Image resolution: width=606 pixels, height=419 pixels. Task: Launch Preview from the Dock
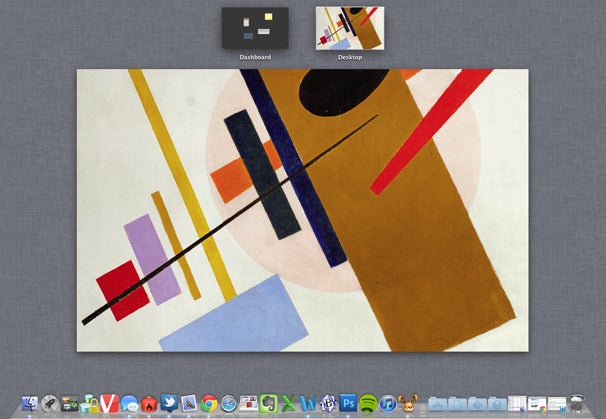point(189,404)
